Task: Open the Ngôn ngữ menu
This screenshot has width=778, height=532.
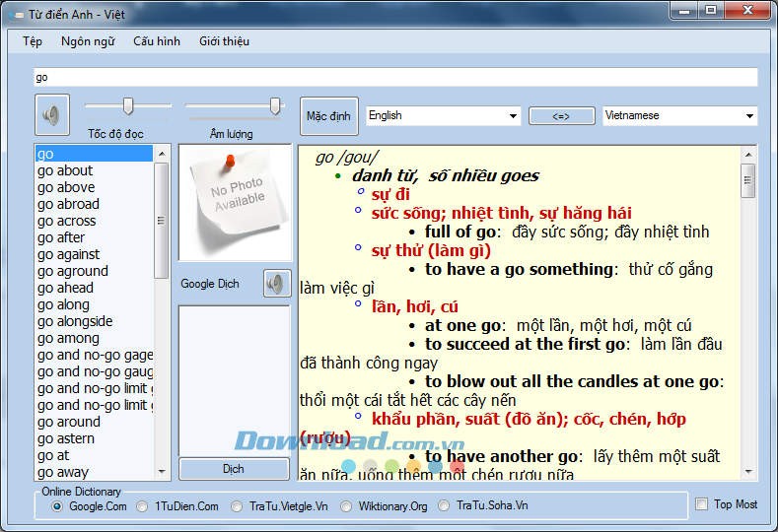Action: tap(88, 41)
